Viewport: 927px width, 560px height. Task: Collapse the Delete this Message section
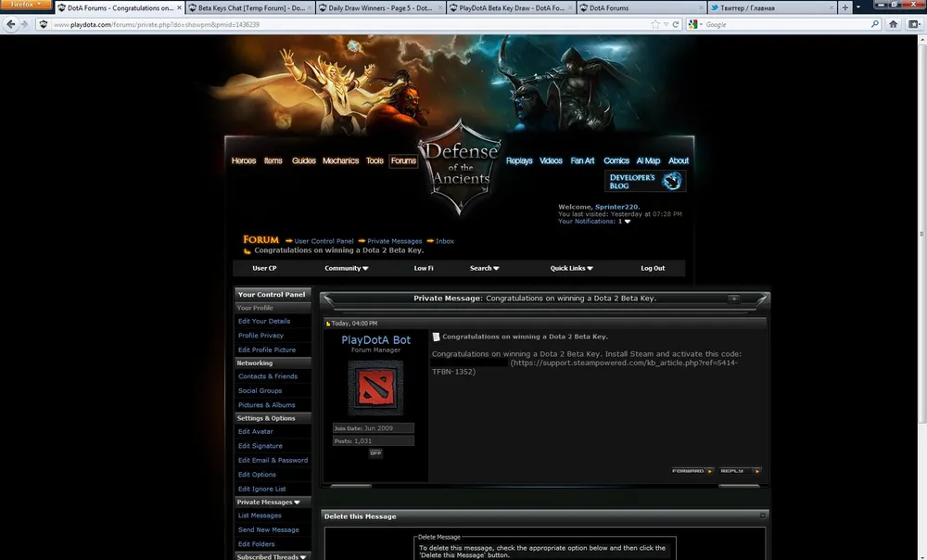tap(763, 515)
